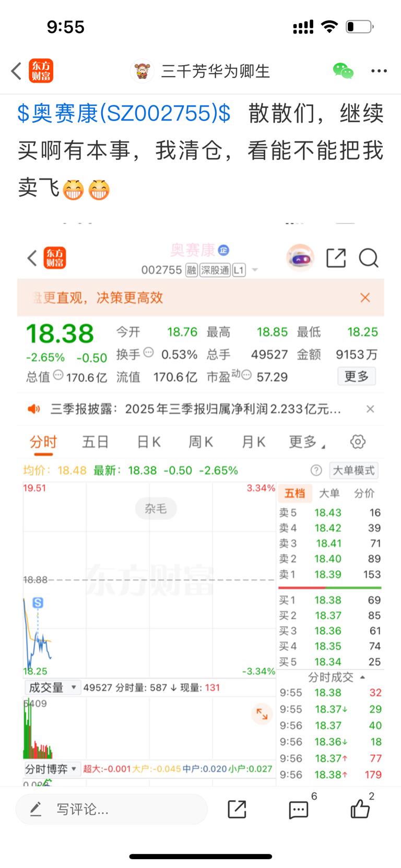
Task: Tap the info icon next to 总值
Action: point(58,375)
